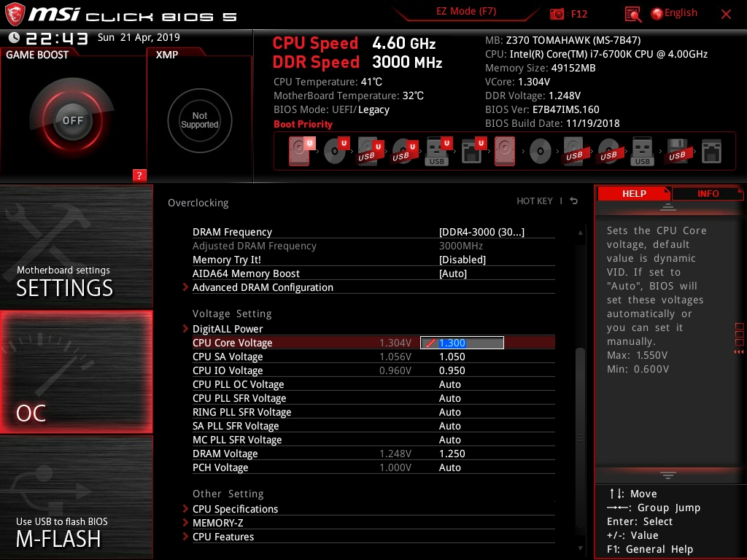Click the globe language icon
Viewport: 747px width, 560px height.
[x=657, y=14]
